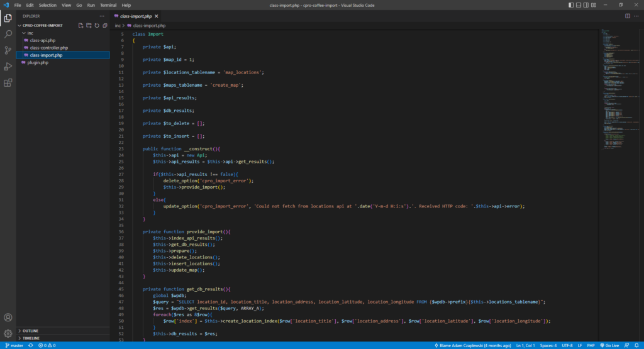Click inc breadcrumb segment
This screenshot has height=349, width=644.
[x=118, y=25]
